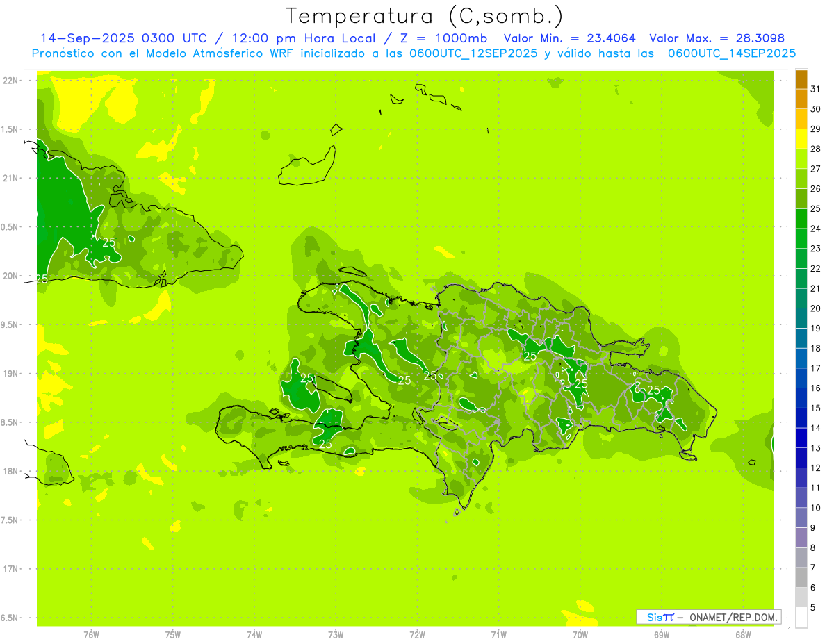Pick the purple swatch between 8 and 9

click(x=801, y=537)
